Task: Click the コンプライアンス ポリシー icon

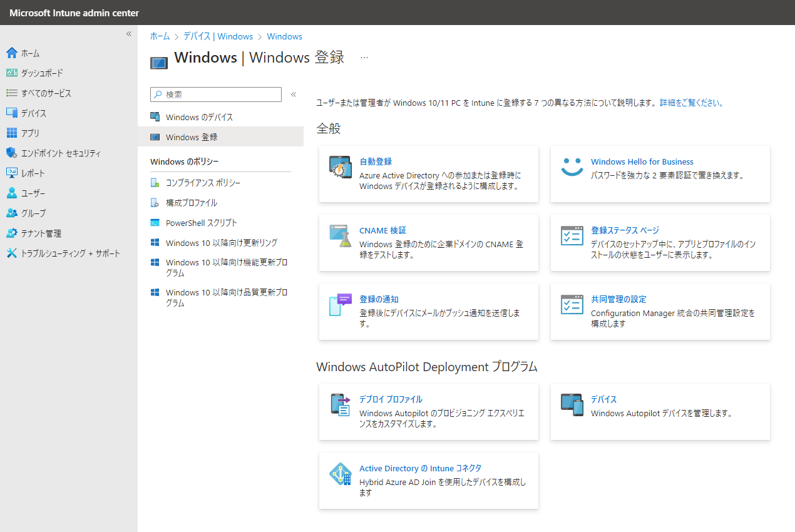Action: (x=155, y=183)
